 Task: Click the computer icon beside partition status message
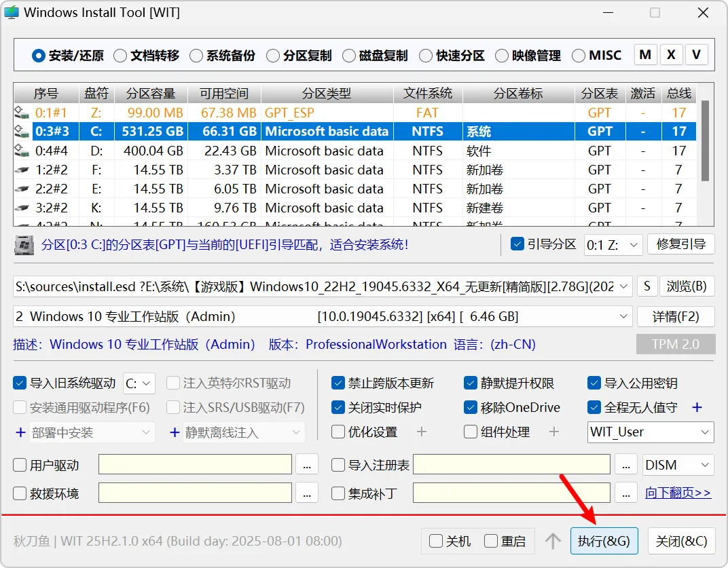[24, 245]
